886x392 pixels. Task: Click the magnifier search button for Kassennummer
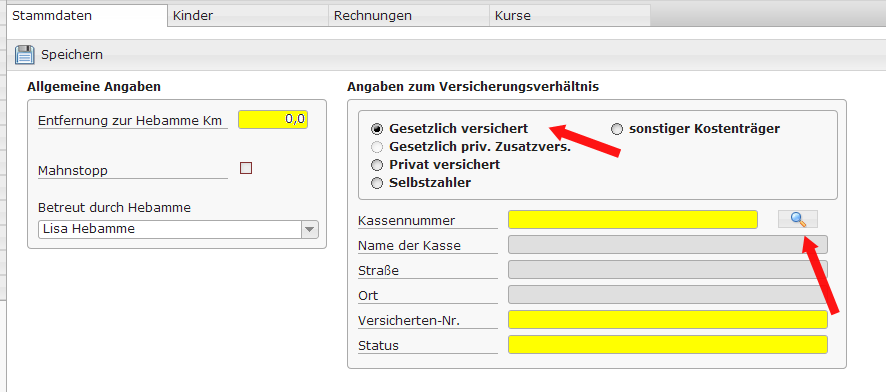(x=797, y=219)
